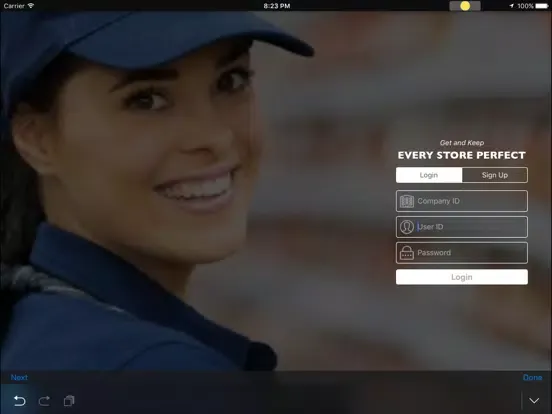Tap the EVERY STORE PERFECT headline
Screen dimensions: 552x414
click(462, 155)
